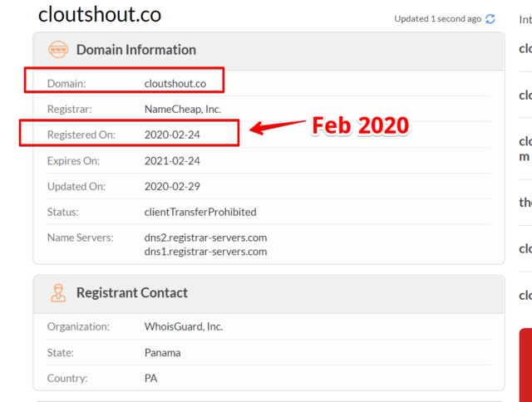Click the cloutshout.co domain value

pos(175,84)
